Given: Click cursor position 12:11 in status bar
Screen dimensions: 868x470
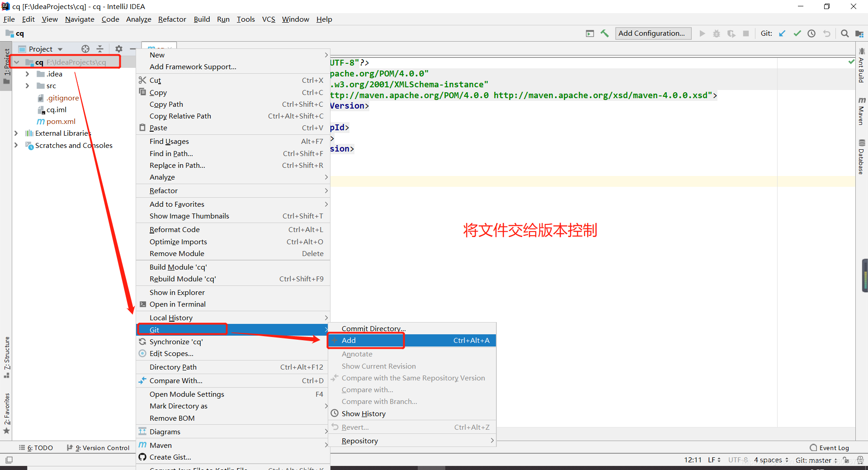Looking at the screenshot, I should coord(693,460).
